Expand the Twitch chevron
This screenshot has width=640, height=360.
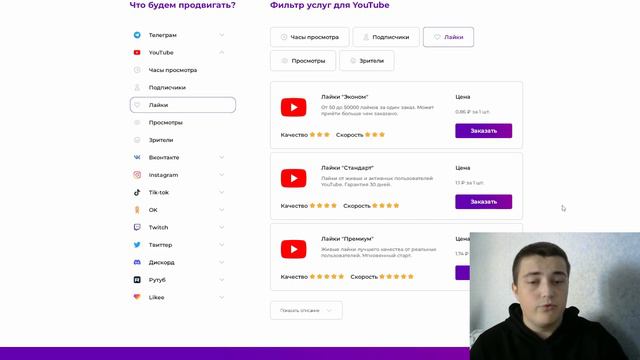click(222, 227)
